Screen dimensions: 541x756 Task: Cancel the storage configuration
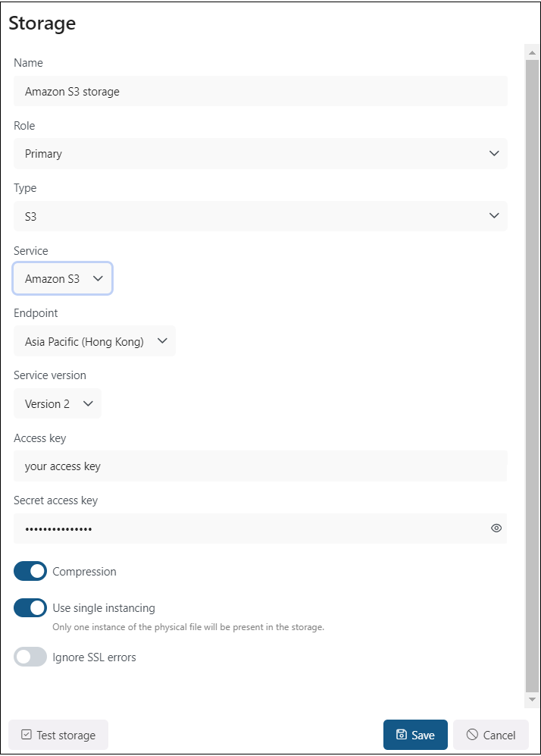point(491,735)
